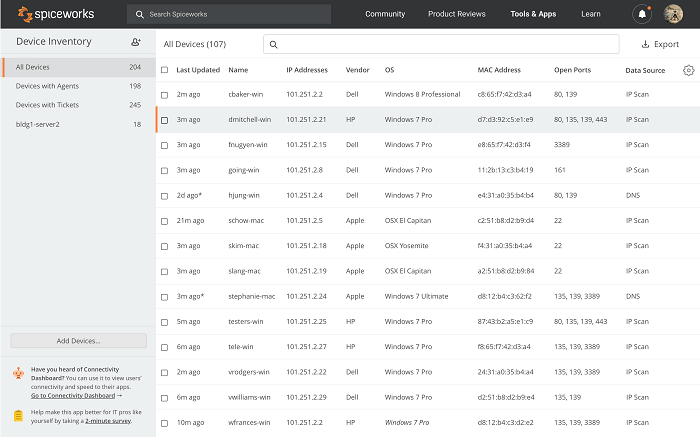Open the Product Reviews menu
Image resolution: width=700 pixels, height=437 pixels.
(456, 14)
